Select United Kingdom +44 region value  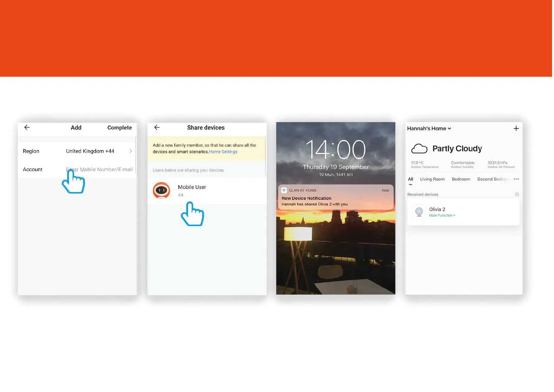90,151
